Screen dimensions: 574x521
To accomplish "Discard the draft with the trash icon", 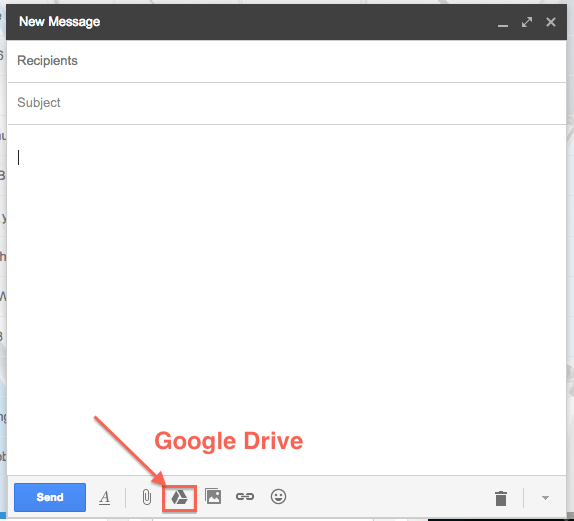I will point(500,498).
